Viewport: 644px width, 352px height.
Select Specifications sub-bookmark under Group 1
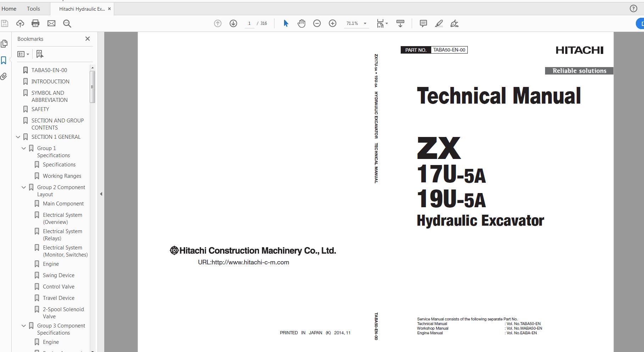pyautogui.click(x=59, y=165)
